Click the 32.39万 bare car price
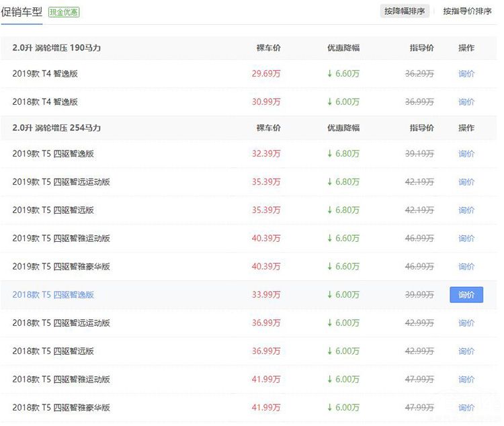Viewport: 504px width, 426px height. click(x=266, y=154)
